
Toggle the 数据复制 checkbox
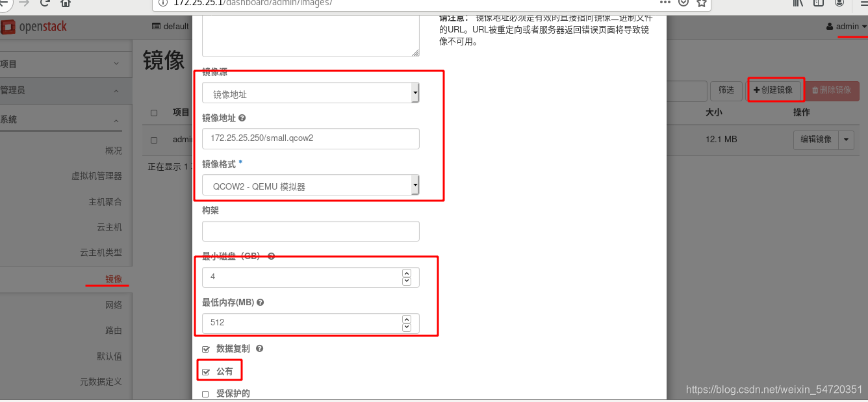206,349
